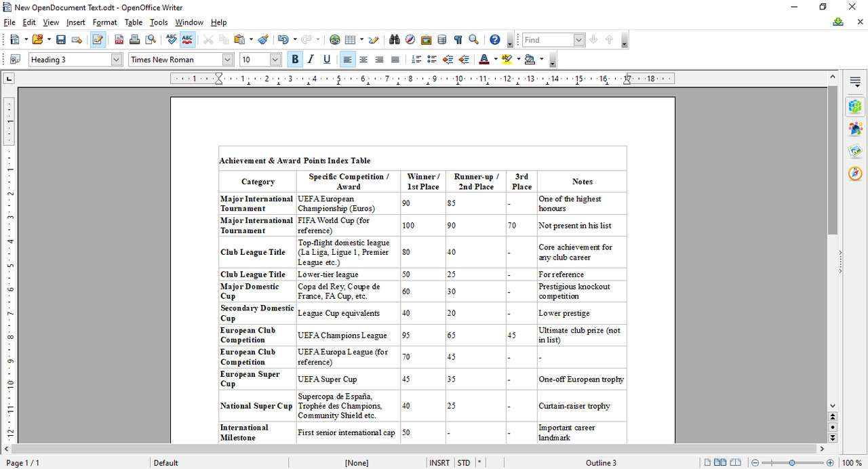Screen dimensions: 868x469
Task: Open Page Preview
Action: click(x=151, y=40)
